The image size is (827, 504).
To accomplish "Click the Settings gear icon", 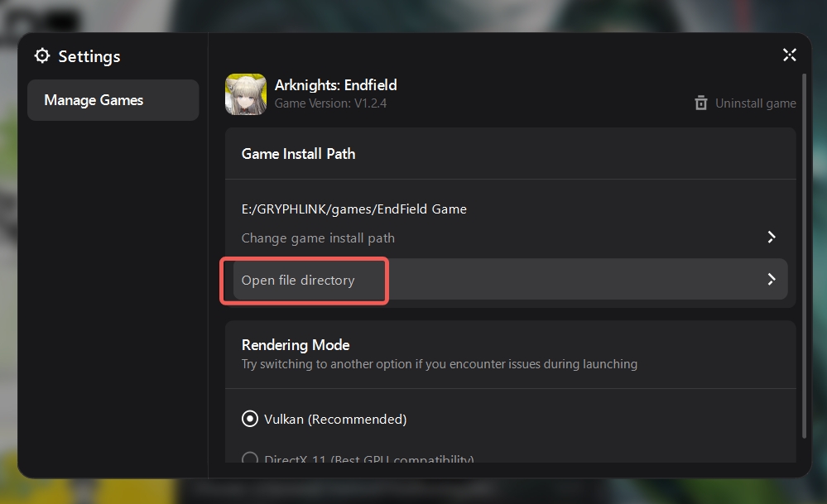I will (x=42, y=56).
